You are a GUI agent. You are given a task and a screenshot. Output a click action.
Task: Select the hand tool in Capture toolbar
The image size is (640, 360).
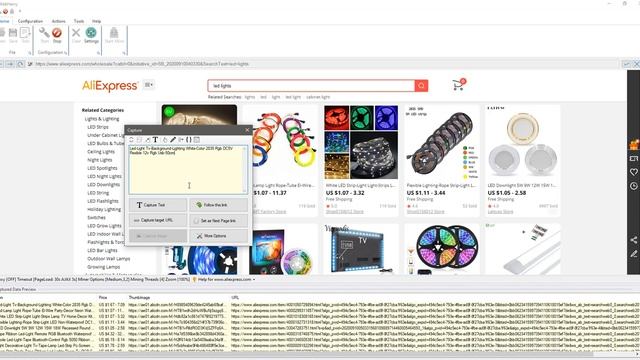coord(164,140)
